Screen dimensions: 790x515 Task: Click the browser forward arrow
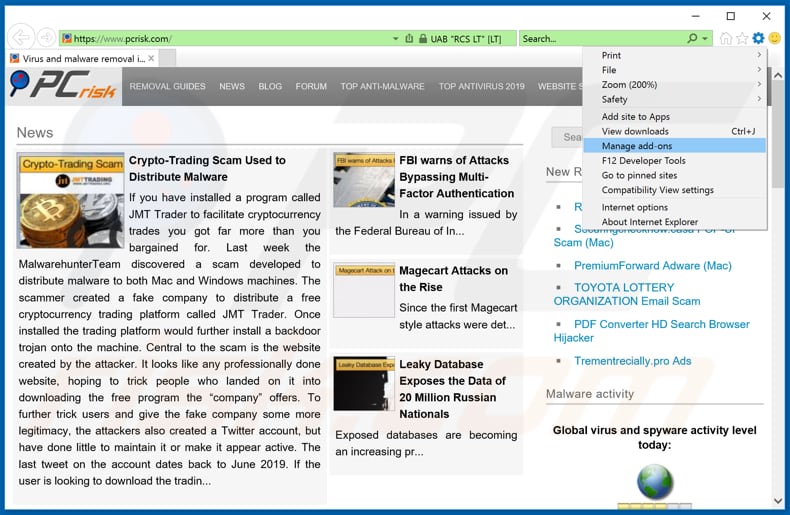46,37
